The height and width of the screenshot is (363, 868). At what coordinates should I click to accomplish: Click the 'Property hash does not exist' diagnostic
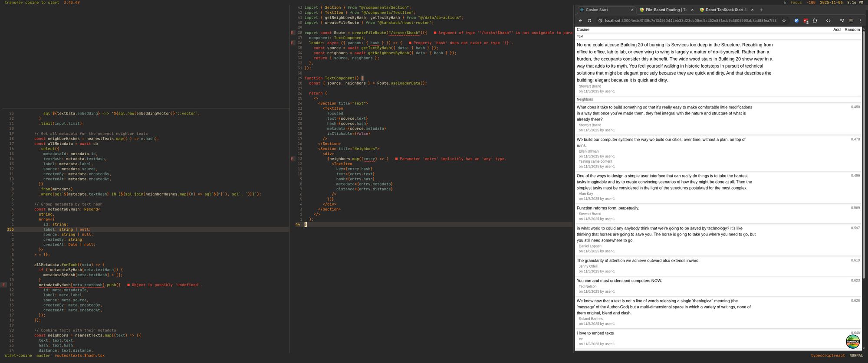coord(463,43)
